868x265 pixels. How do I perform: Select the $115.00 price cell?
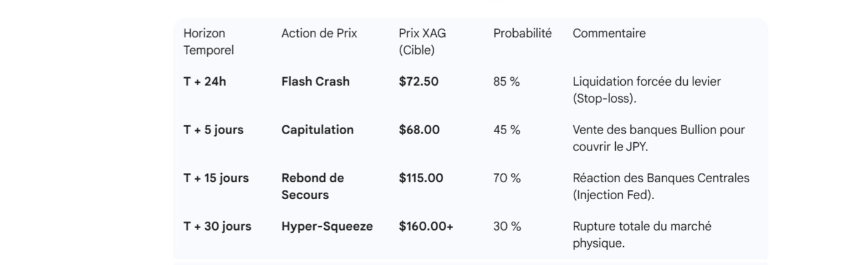pyautogui.click(x=421, y=178)
